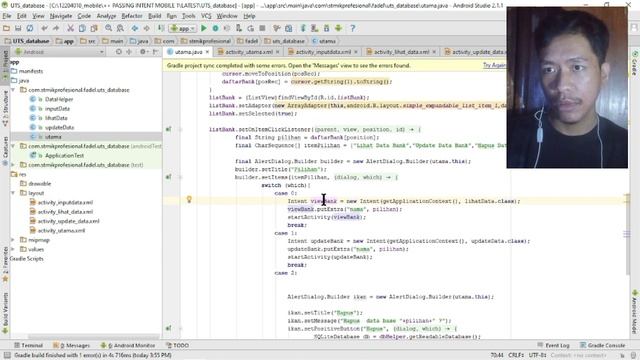Select DataHelper class in project tree
Screen dimensions: 640x360
(x=58, y=99)
